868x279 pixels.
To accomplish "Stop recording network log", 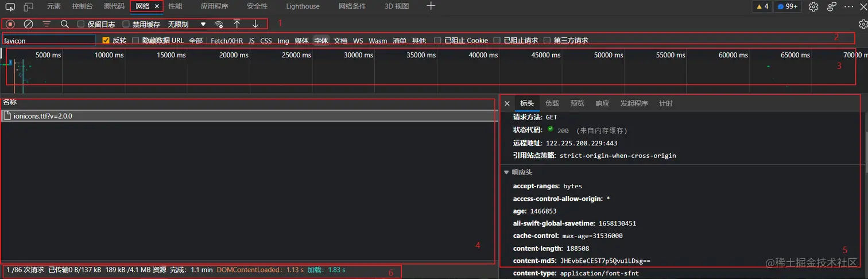I will pos(10,24).
